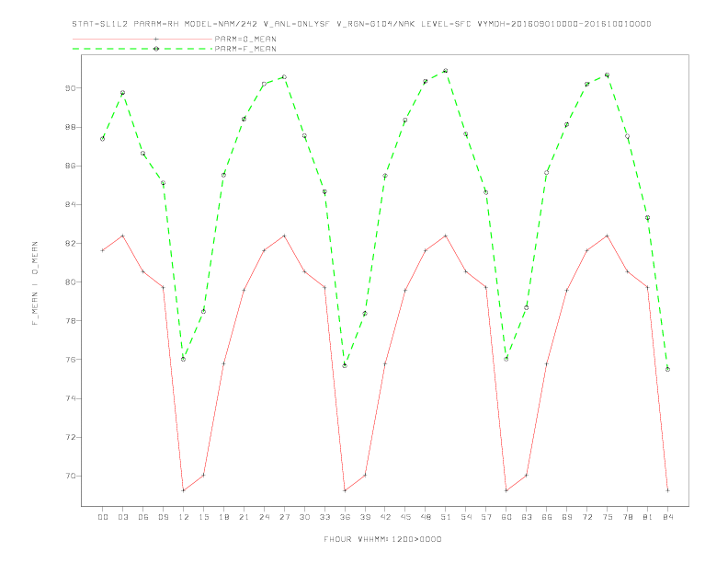This screenshot has height=563, width=728.
Task: Select the green F_MEAN point at hour 18
Action: [223, 175]
